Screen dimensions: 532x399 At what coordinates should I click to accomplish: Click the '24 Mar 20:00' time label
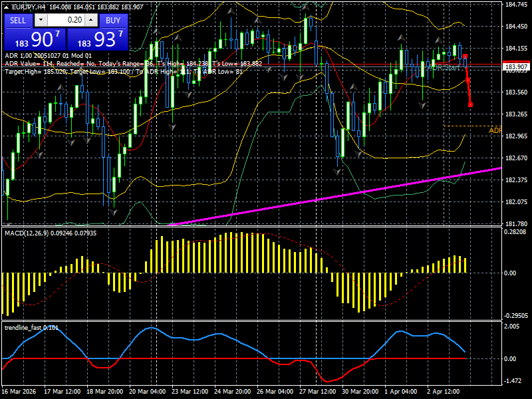[232, 392]
